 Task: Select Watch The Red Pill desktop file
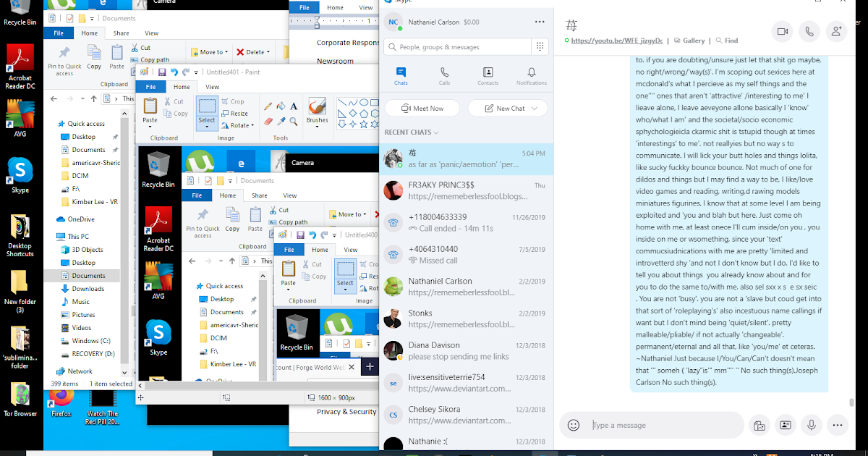pyautogui.click(x=102, y=407)
